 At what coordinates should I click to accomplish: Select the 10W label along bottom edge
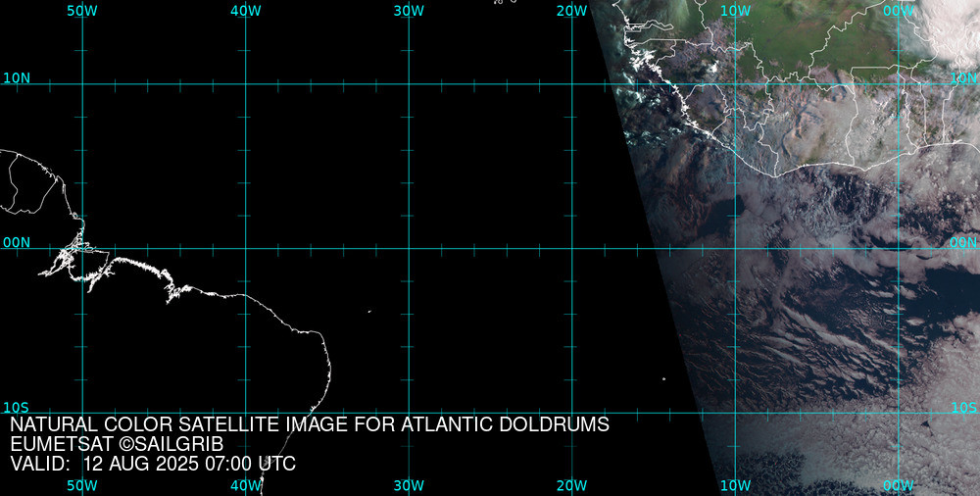(736, 485)
